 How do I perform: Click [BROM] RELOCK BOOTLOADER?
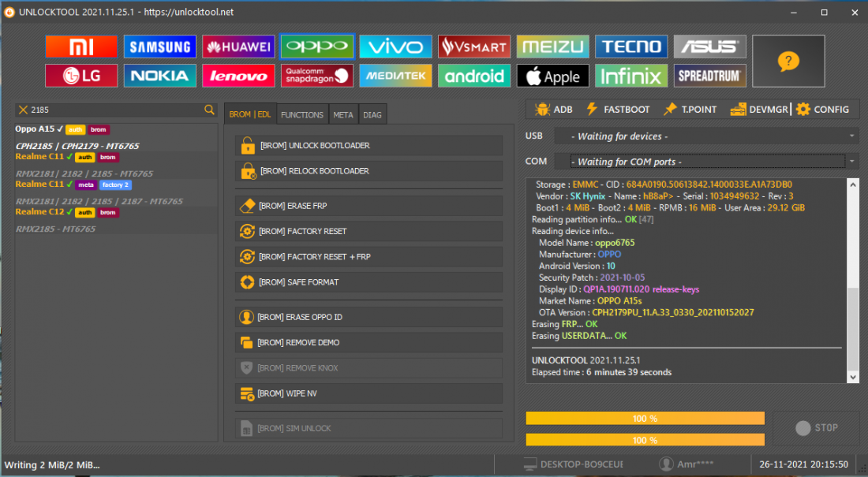tap(369, 171)
